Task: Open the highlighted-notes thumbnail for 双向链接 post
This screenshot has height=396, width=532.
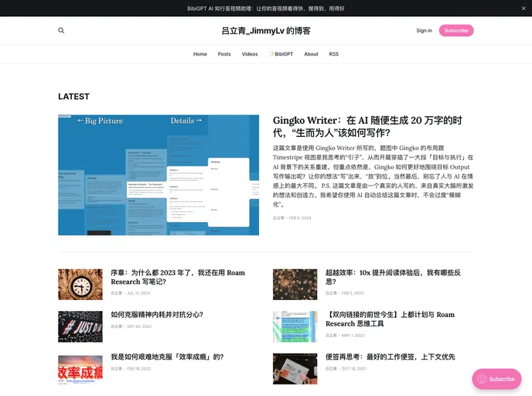Action: point(295,326)
